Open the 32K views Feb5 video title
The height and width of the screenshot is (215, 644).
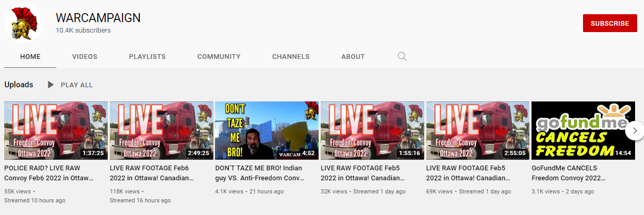pos(364,173)
